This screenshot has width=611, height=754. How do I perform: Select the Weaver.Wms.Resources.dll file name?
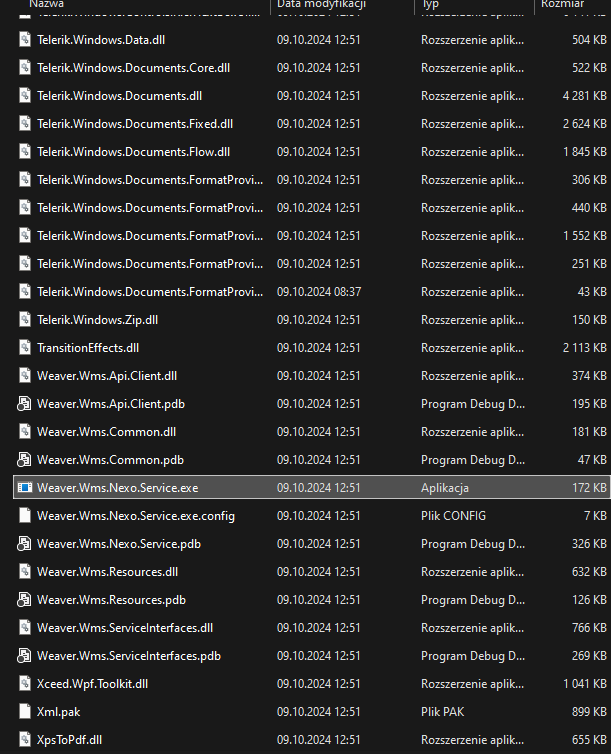coord(107,572)
